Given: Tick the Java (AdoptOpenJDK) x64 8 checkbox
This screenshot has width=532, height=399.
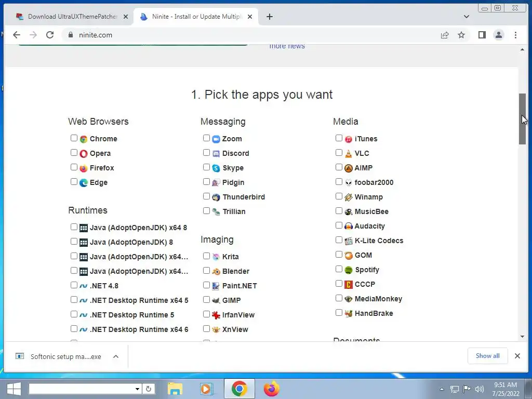Looking at the screenshot, I should pos(74,227).
